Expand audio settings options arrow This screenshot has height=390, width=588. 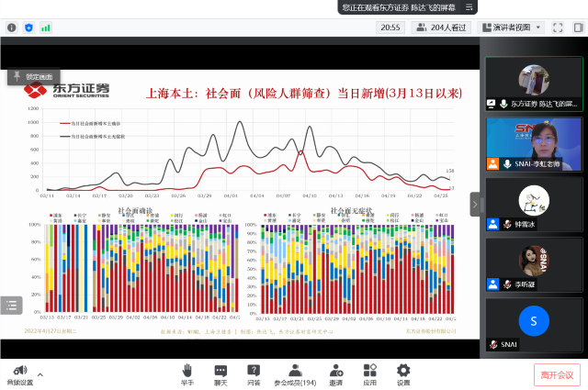[40, 375]
